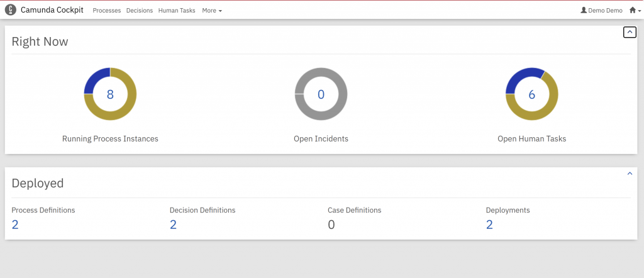The image size is (644, 278).
Task: Open the home icon app switcher
Action: tap(635, 11)
